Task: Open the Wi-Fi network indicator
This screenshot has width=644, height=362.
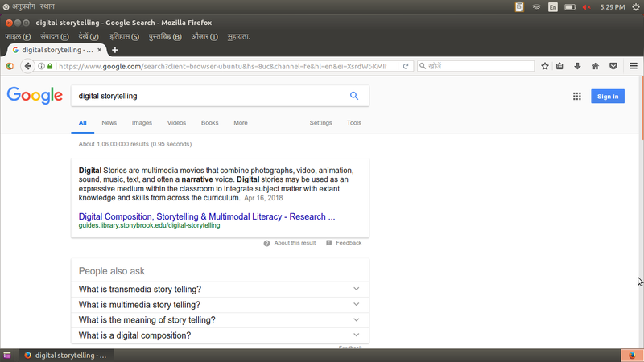Action: point(536,7)
